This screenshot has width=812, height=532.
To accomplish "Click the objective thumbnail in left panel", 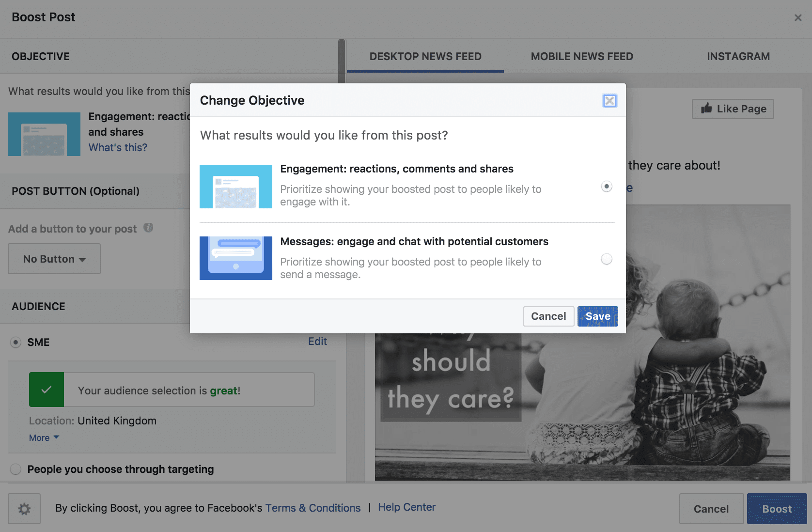I will (44, 134).
